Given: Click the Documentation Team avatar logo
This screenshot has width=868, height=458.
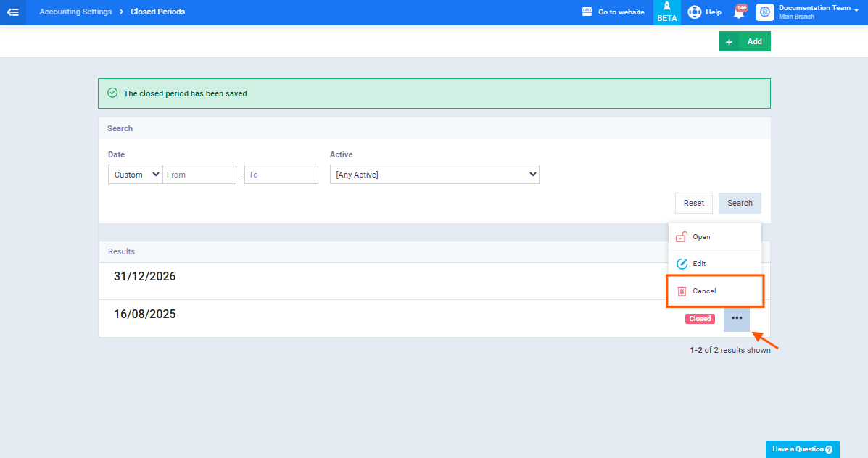Looking at the screenshot, I should click(764, 12).
